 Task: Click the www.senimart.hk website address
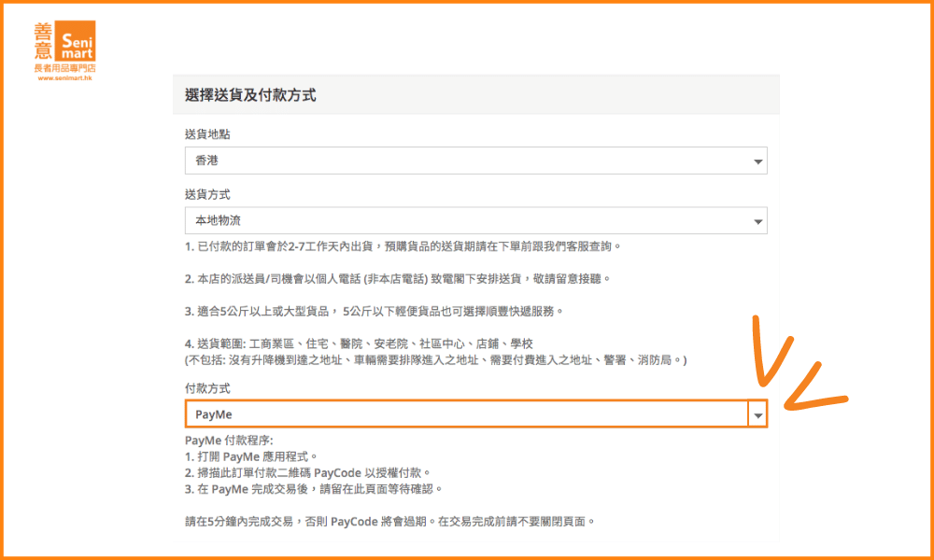click(x=64, y=78)
